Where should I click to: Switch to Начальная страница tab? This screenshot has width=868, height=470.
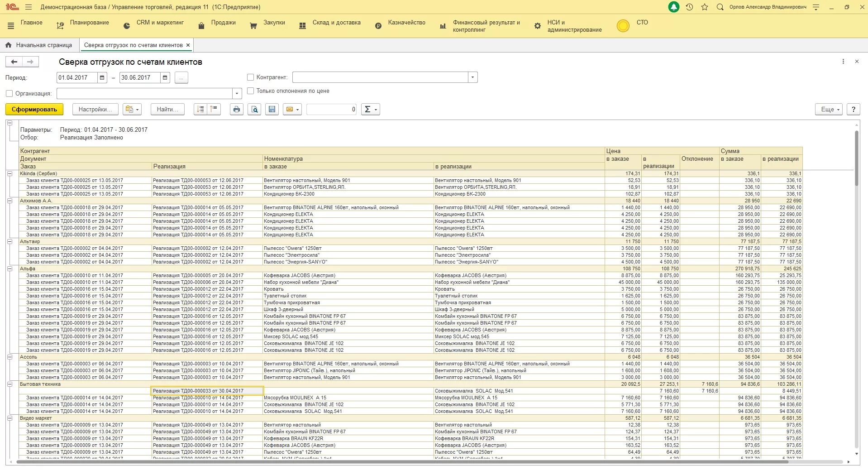point(39,45)
